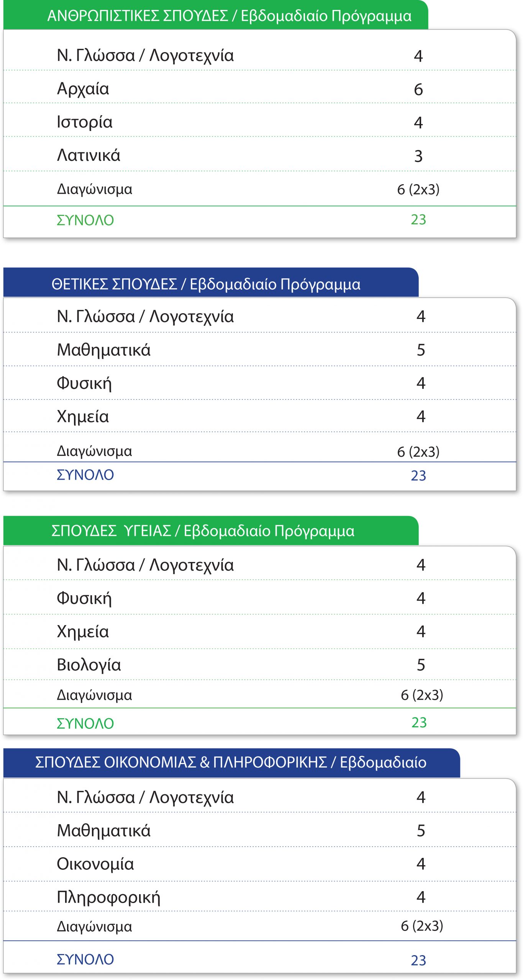Click the blue total 23 in economics table

(418, 960)
